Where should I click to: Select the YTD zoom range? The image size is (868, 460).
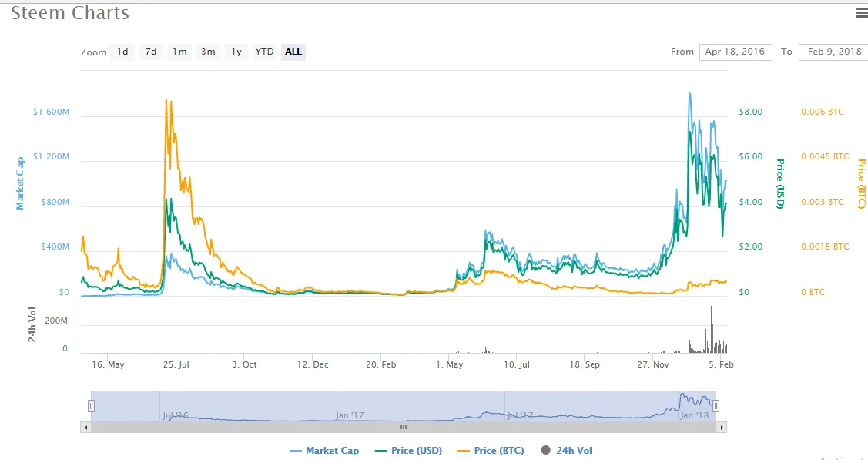[x=264, y=52]
